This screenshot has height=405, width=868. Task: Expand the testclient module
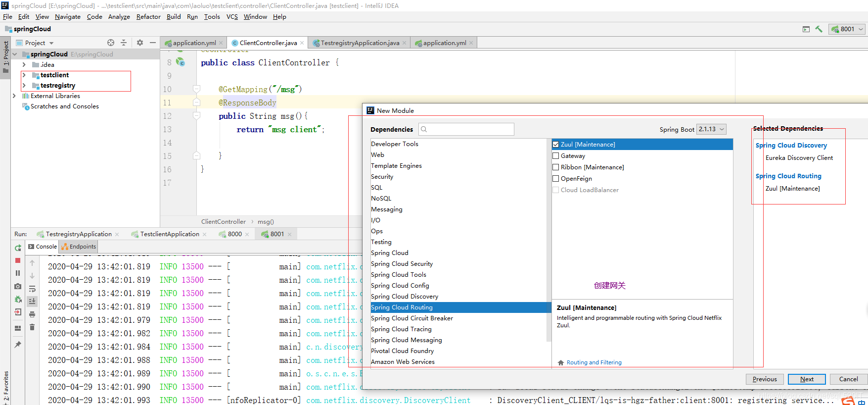coord(24,75)
